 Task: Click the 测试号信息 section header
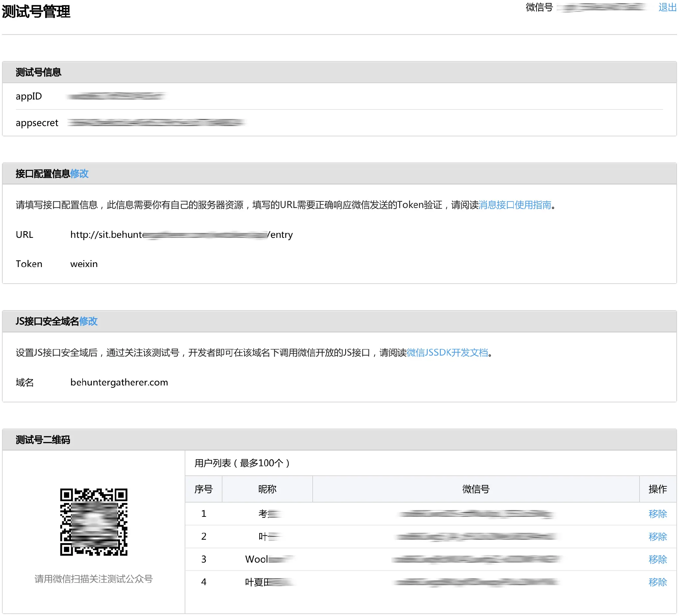tap(38, 71)
